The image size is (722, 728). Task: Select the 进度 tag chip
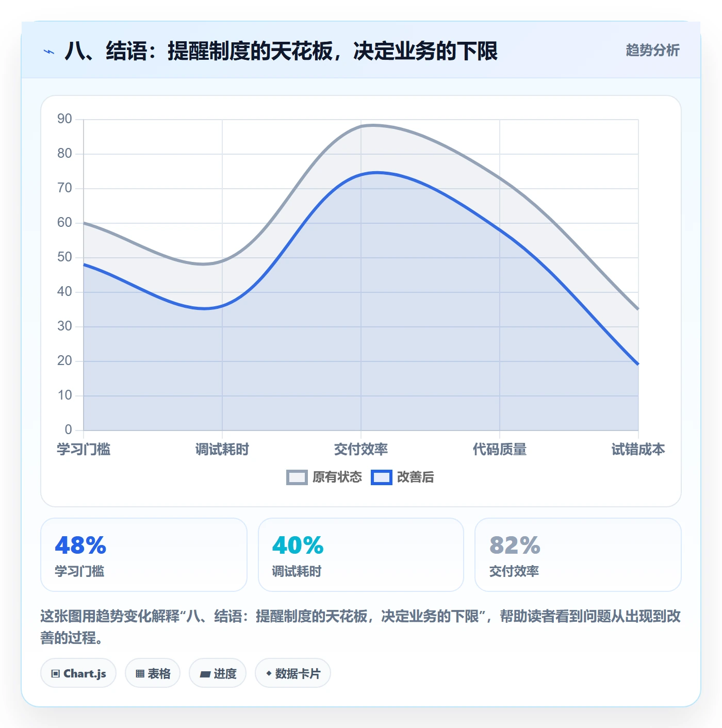tap(218, 673)
